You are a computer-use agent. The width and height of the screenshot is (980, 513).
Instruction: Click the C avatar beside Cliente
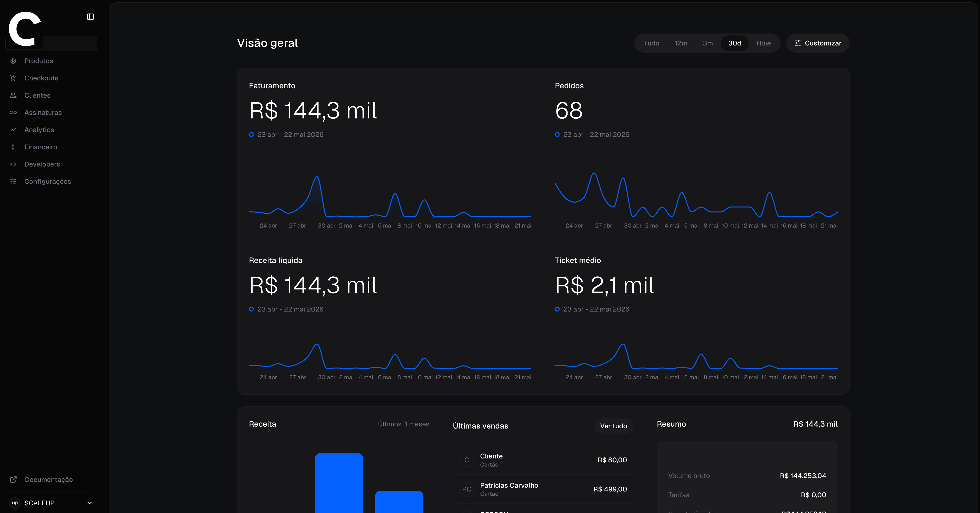(467, 460)
